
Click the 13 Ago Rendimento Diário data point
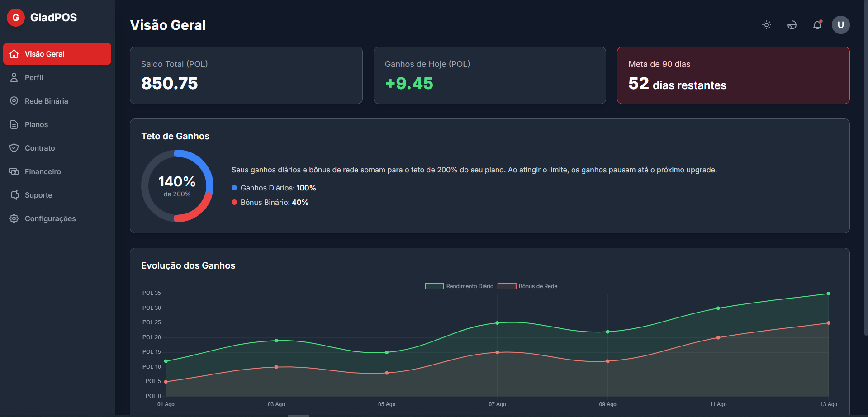pyautogui.click(x=828, y=294)
